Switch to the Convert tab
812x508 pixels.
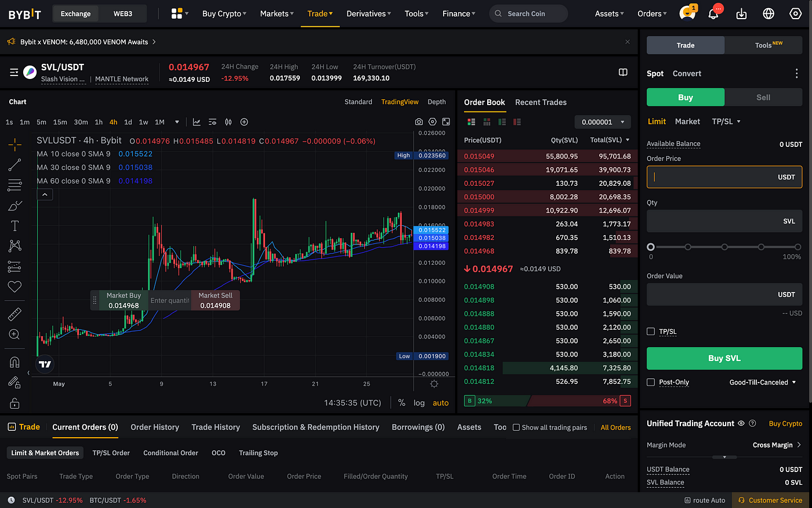pos(687,74)
